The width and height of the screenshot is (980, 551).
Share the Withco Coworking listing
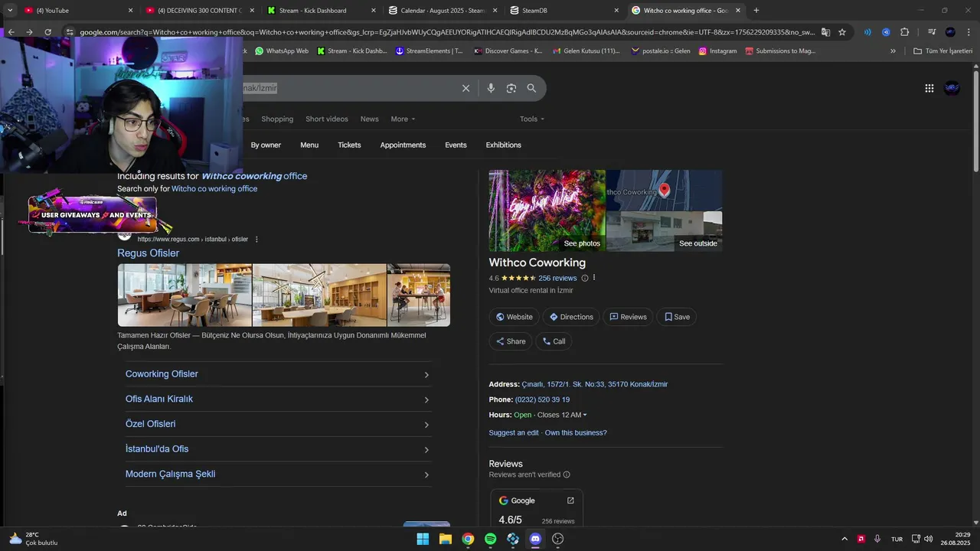pyautogui.click(x=511, y=341)
